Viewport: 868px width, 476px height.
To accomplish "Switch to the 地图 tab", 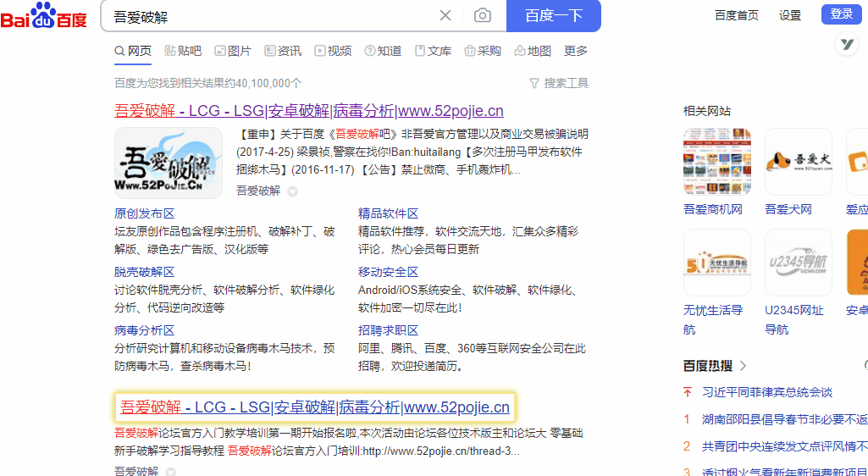I will (534, 51).
